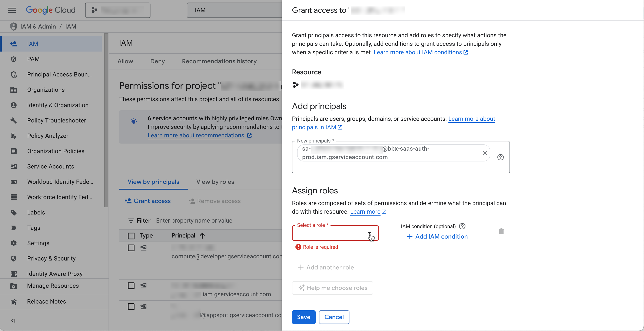This screenshot has width=644, height=331.
Task: Collapse the left navigation panel
Action: pos(13,321)
